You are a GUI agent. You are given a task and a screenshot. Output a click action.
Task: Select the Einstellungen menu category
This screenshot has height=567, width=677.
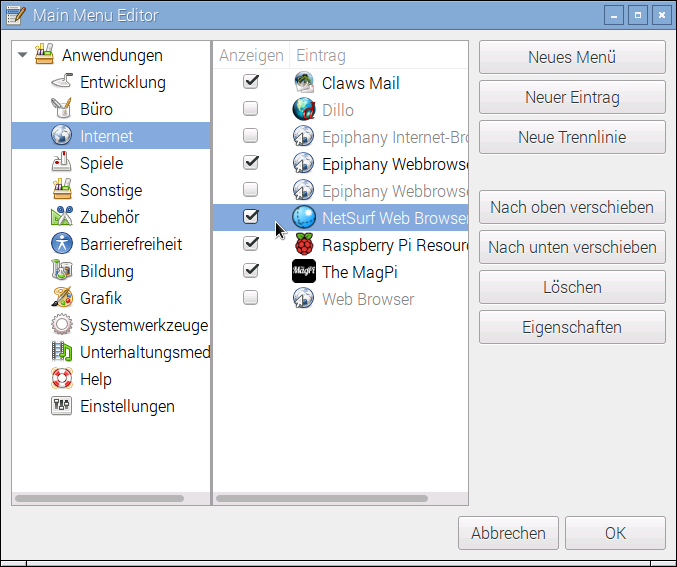pyautogui.click(x=127, y=407)
